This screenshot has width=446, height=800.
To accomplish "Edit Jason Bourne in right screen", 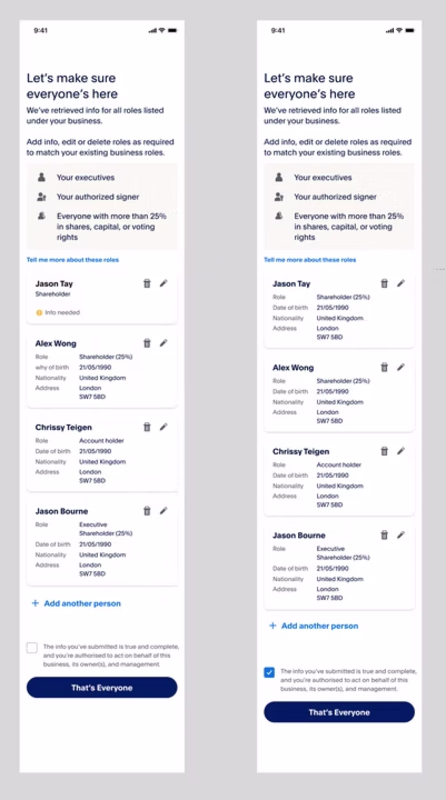I will tap(401, 535).
